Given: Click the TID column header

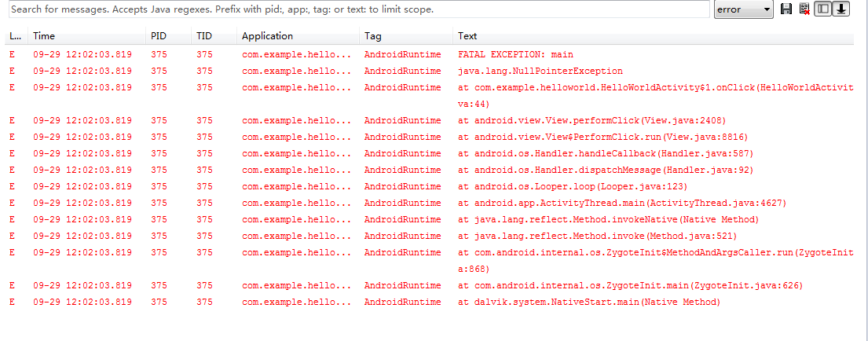Looking at the screenshot, I should point(214,36).
